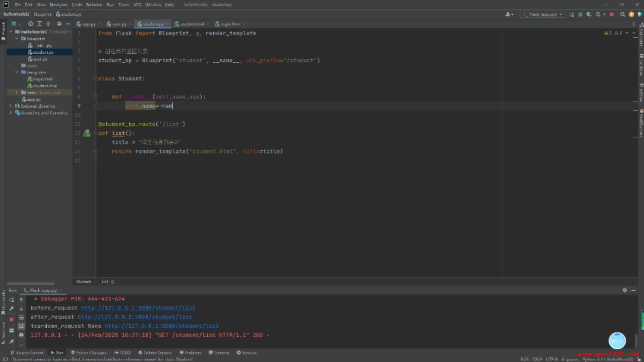Click the orange IDE update icon

point(631,14)
